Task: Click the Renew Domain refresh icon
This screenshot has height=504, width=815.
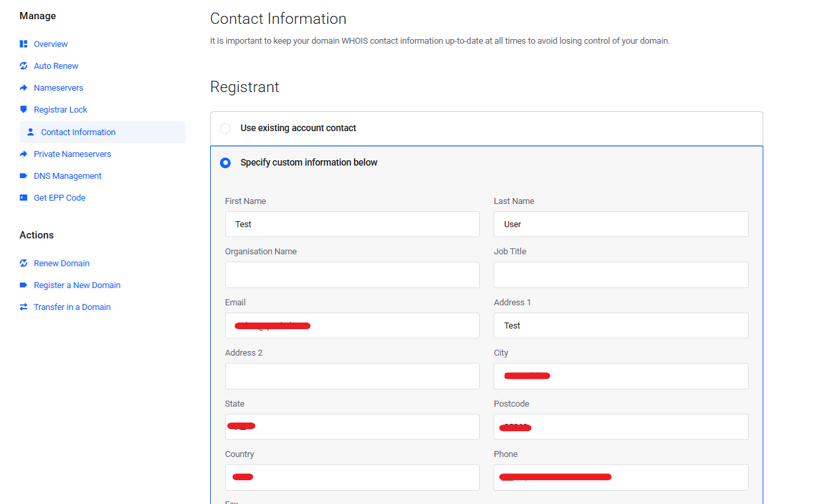Action: click(x=24, y=264)
